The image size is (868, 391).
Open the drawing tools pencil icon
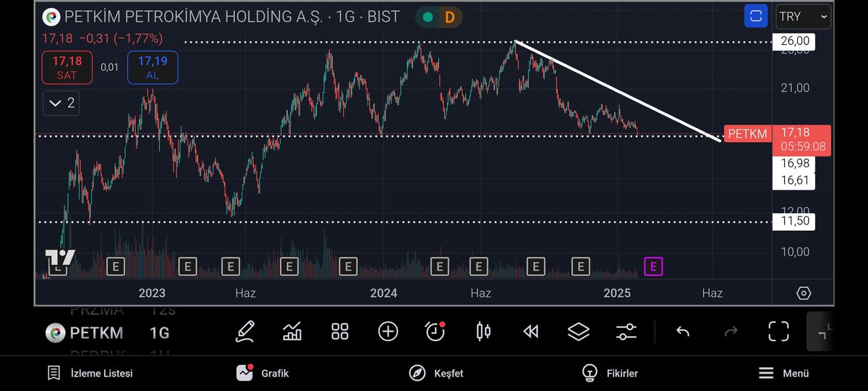[x=245, y=332]
